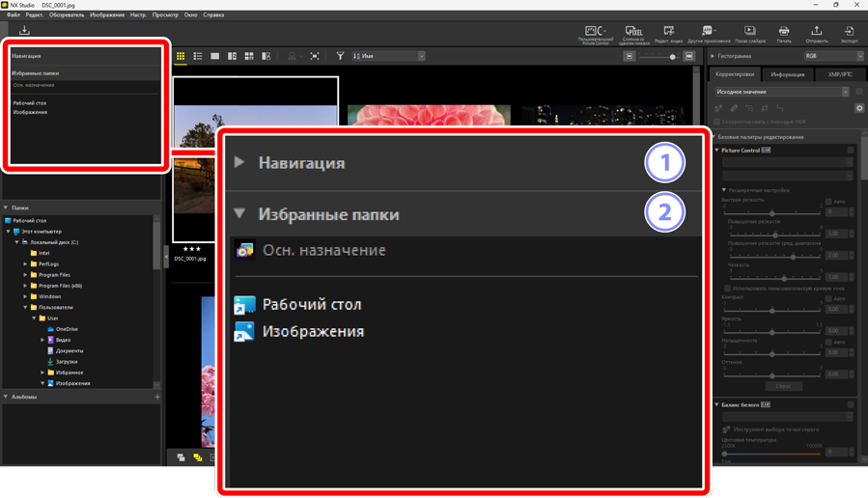Expand the Гистограмма panel
The width and height of the screenshot is (868, 498).
pos(714,56)
